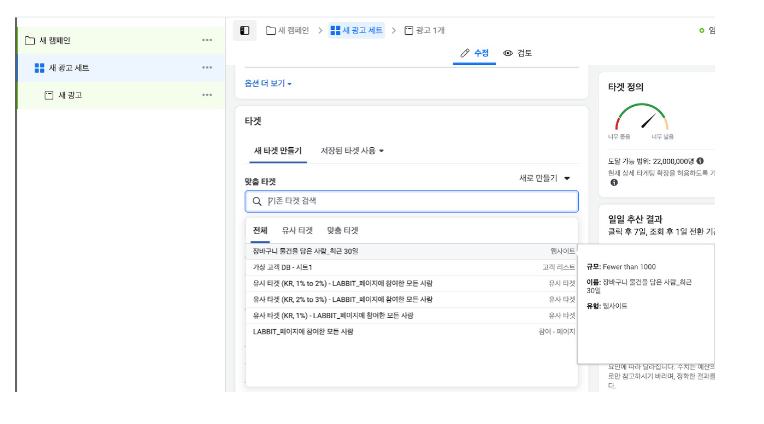Select 새 광고 세트 in the breadcrumb

357,30
